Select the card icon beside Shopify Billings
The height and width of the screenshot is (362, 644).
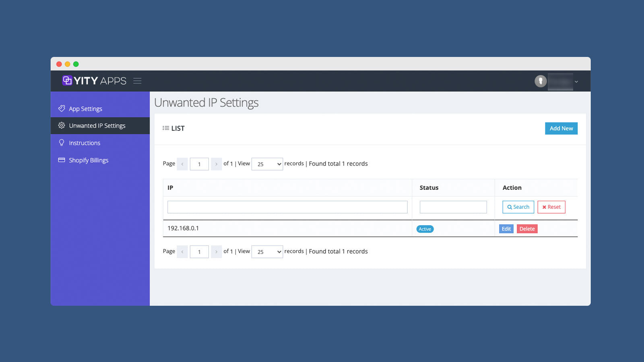coord(62,160)
